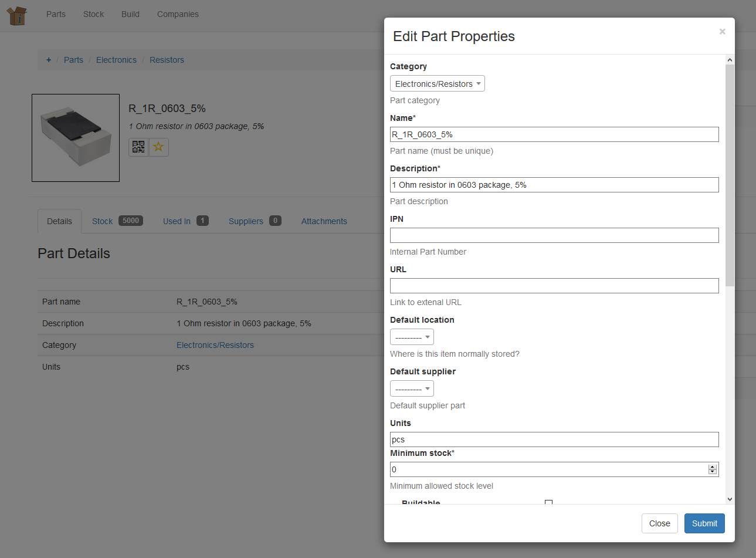
Task: Click the star favorite icon
Action: [x=158, y=147]
